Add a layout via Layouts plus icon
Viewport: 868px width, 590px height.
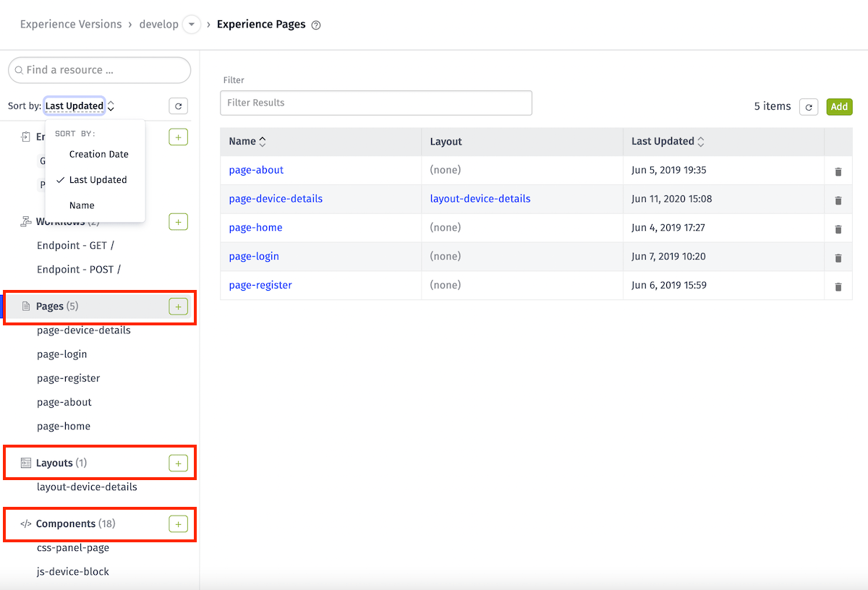(x=178, y=463)
